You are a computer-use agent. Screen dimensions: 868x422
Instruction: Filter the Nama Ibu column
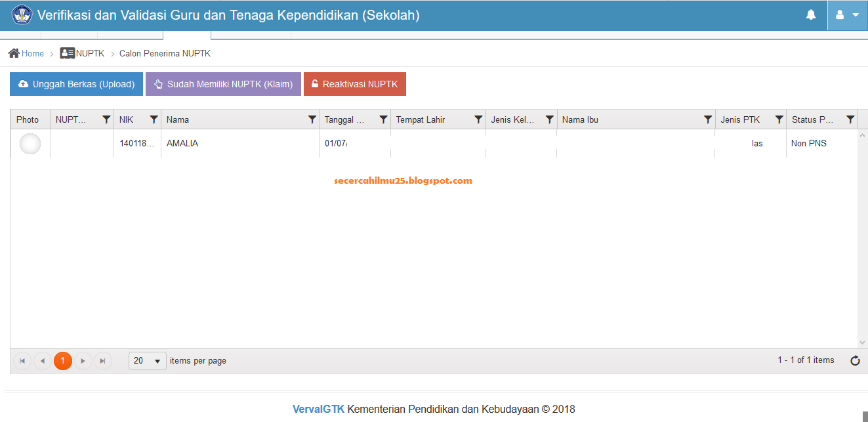pos(707,119)
